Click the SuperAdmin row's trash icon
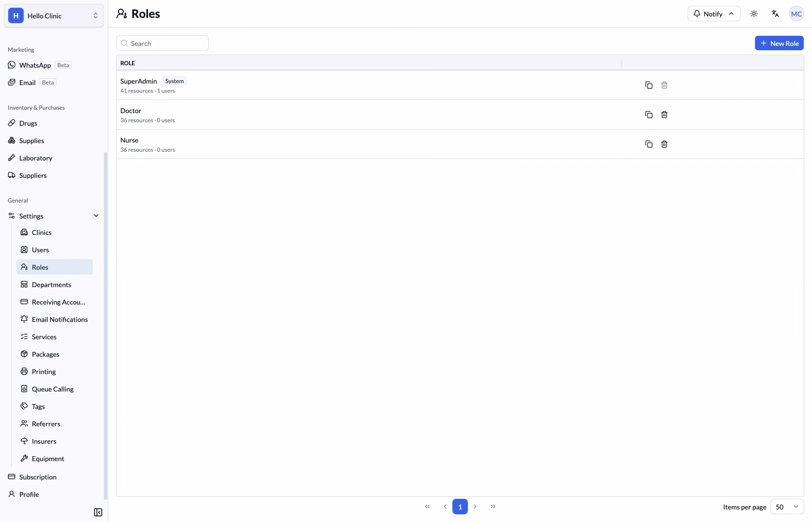Screen dimensions: 812x522 point(664,85)
